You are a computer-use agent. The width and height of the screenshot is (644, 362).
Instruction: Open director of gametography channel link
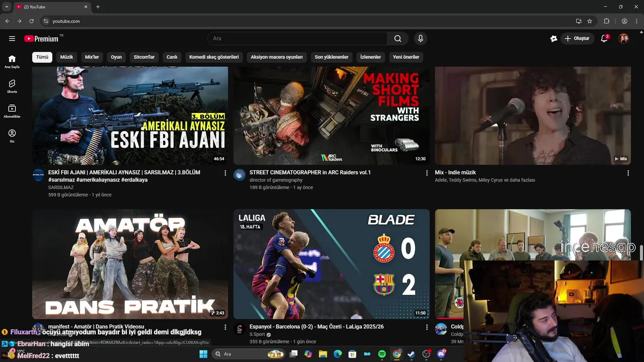point(276,180)
